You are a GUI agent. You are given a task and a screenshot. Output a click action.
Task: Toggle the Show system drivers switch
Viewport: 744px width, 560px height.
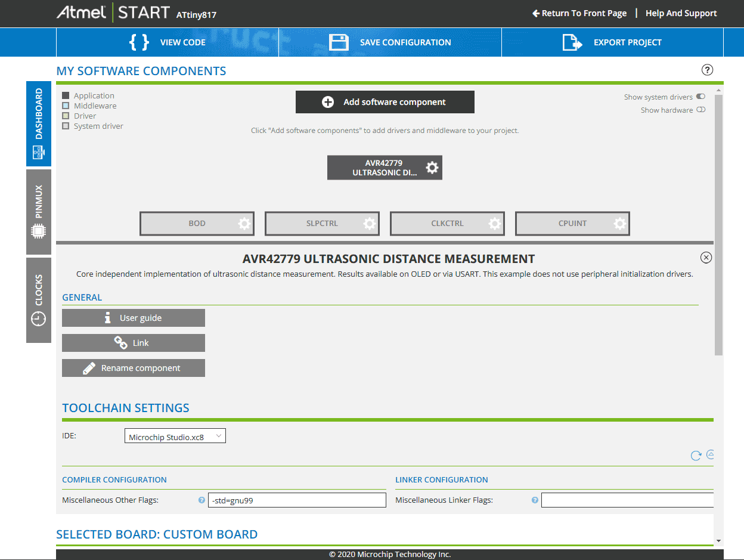coord(700,97)
